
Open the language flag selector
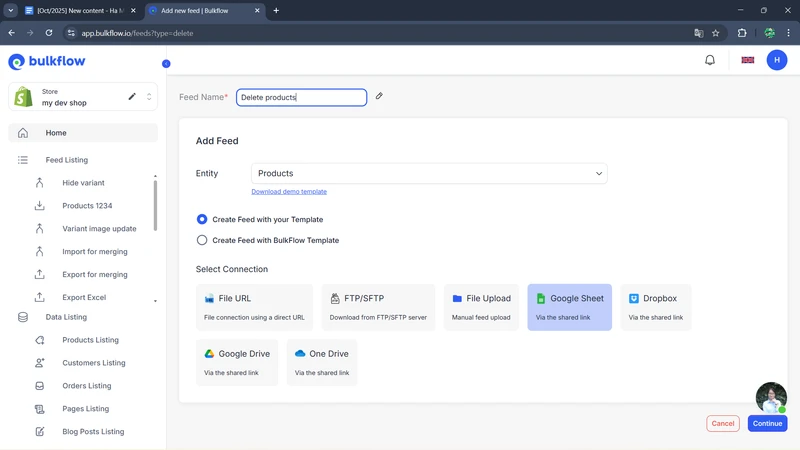point(747,60)
